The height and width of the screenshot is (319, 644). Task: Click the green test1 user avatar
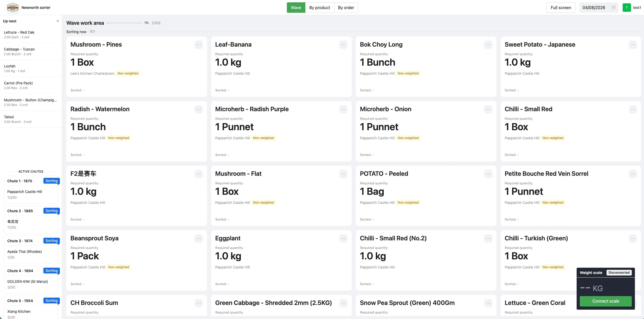coord(627,8)
